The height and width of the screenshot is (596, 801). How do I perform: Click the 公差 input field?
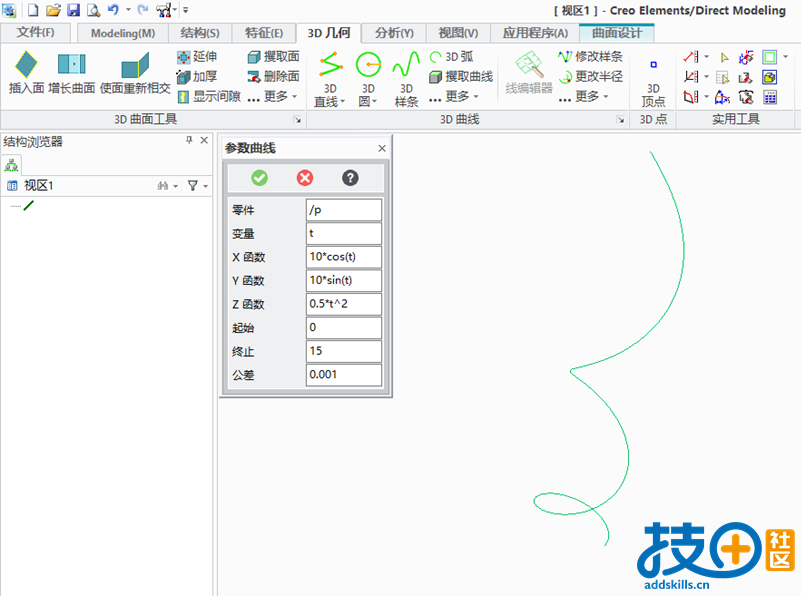click(x=343, y=374)
